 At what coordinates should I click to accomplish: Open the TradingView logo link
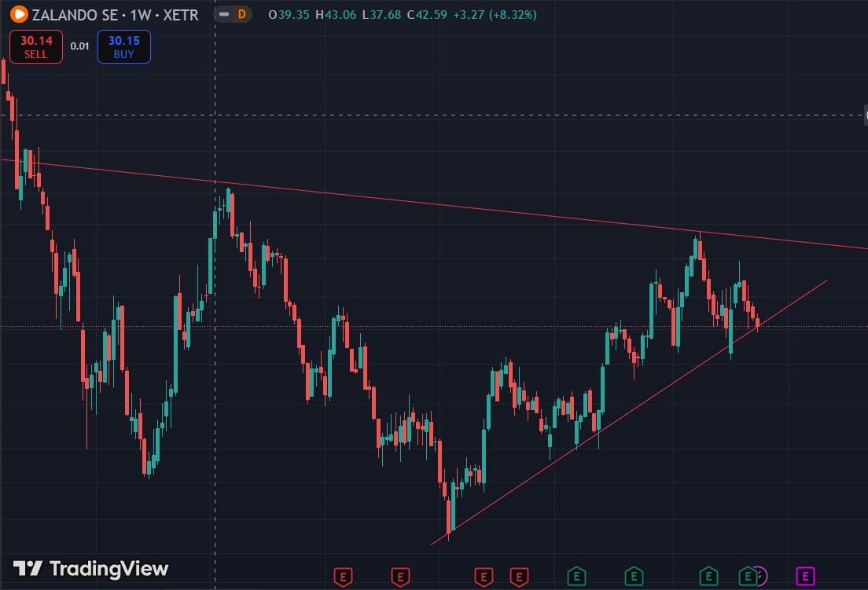click(90, 569)
